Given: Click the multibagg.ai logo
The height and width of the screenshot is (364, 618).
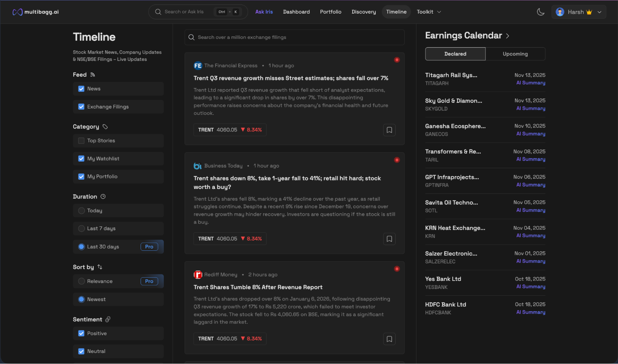Looking at the screenshot, I should 36,12.
